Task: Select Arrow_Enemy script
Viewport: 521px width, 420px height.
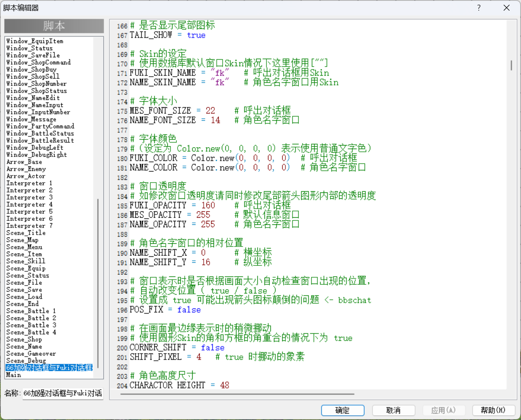Action: click(26, 169)
